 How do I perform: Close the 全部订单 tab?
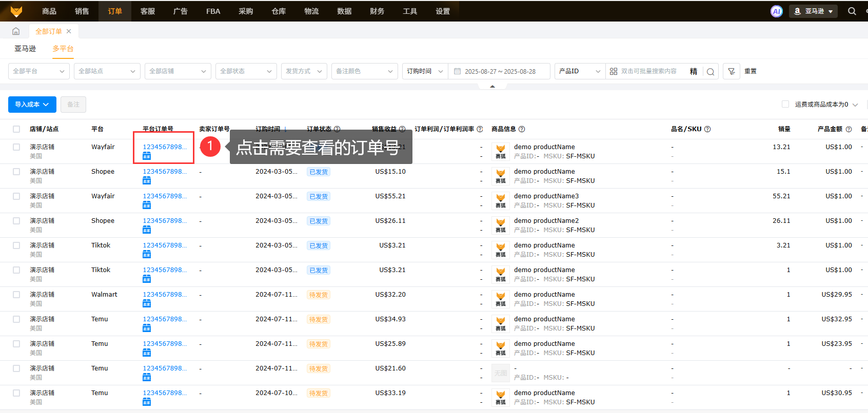[x=69, y=31]
